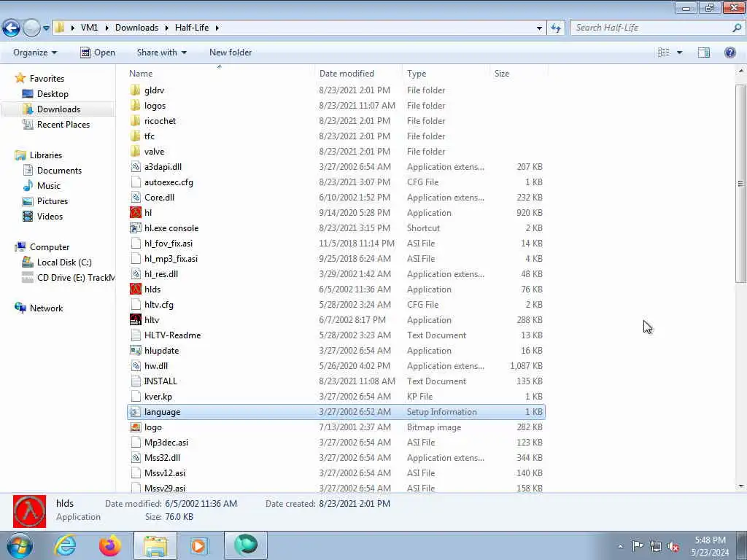Launch Internet Explorer from taskbar
This screenshot has width=747, height=560.
tap(65, 545)
